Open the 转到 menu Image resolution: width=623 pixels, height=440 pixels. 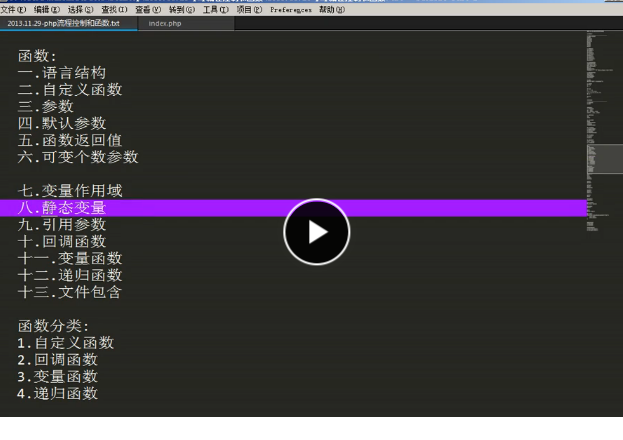tap(182, 10)
